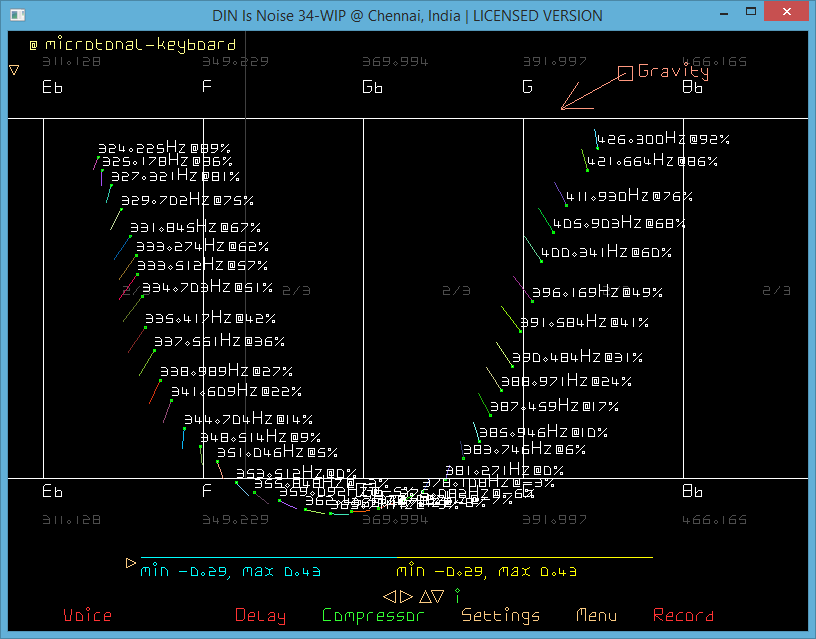The image size is (816, 639).
Task: Click the Gravity arrow tip
Action: point(562,108)
